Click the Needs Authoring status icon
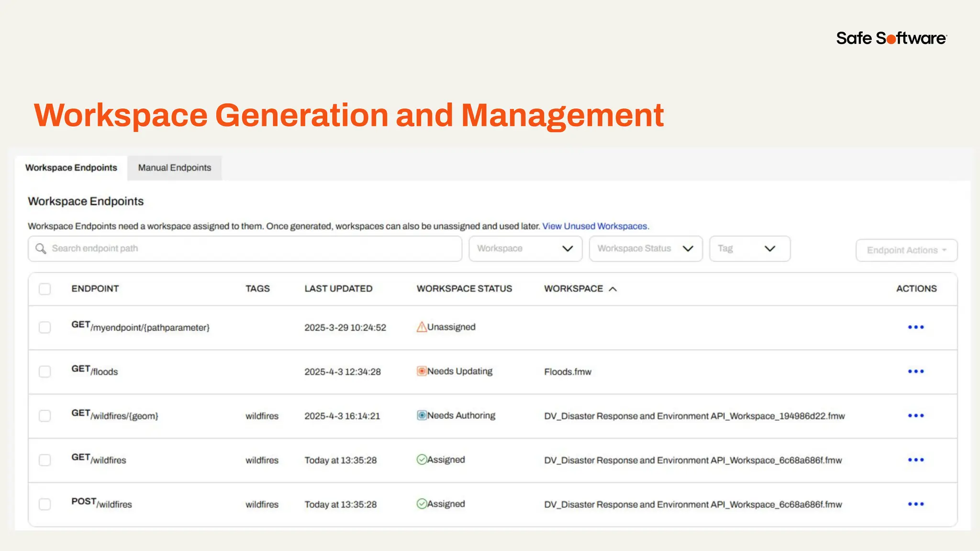 pos(422,415)
